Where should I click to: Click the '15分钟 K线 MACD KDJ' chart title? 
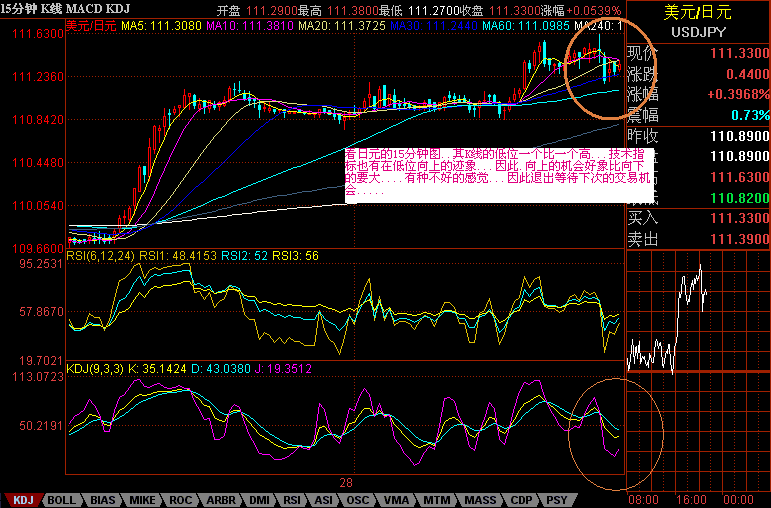pyautogui.click(x=65, y=9)
